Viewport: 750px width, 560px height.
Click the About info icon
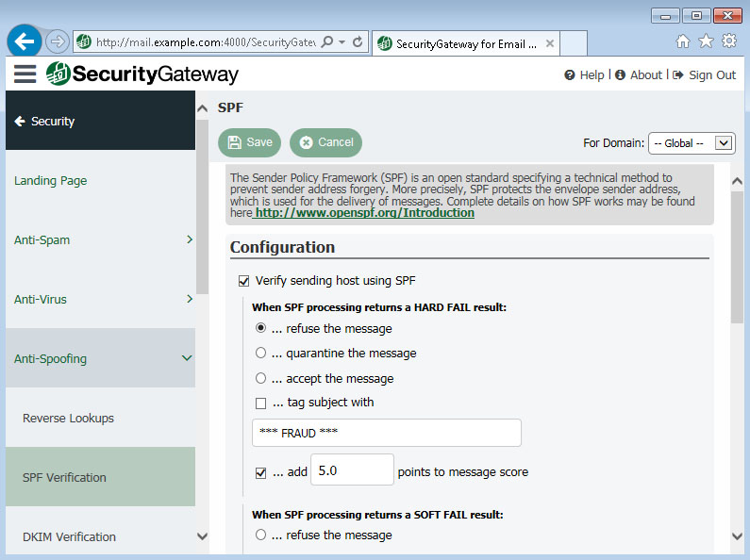click(x=620, y=75)
